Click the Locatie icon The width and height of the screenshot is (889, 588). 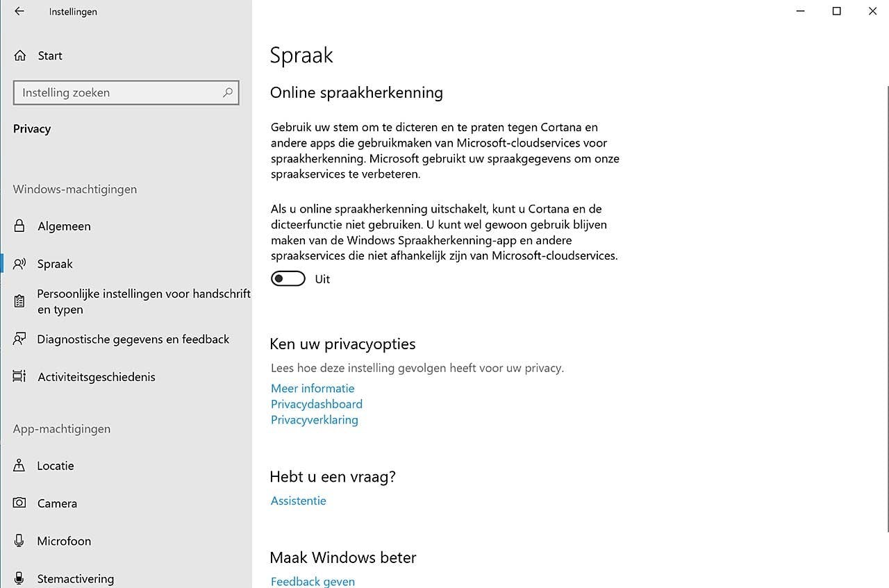pyautogui.click(x=19, y=466)
